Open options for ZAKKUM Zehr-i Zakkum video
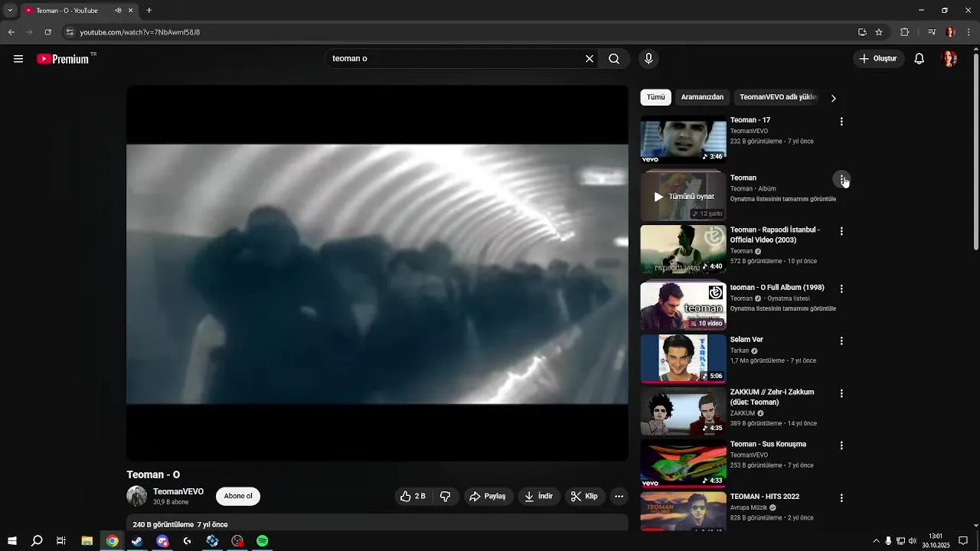The image size is (980, 551). 841,393
